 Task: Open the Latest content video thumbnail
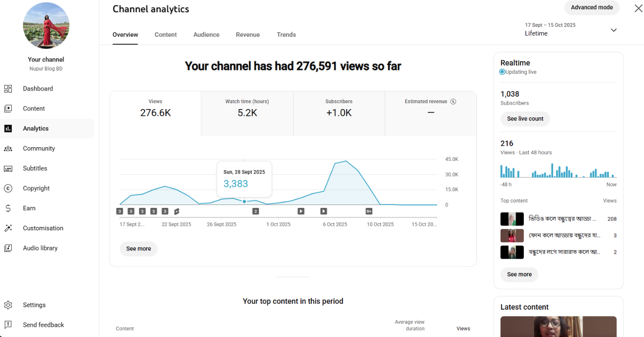(558, 327)
